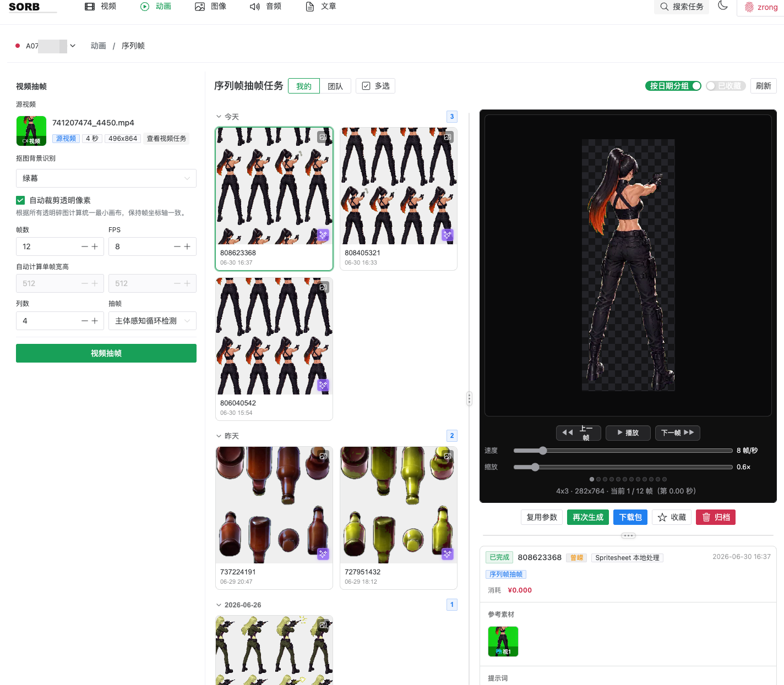Click the 搜索任务 search box
This screenshot has height=685, width=784.
click(682, 7)
